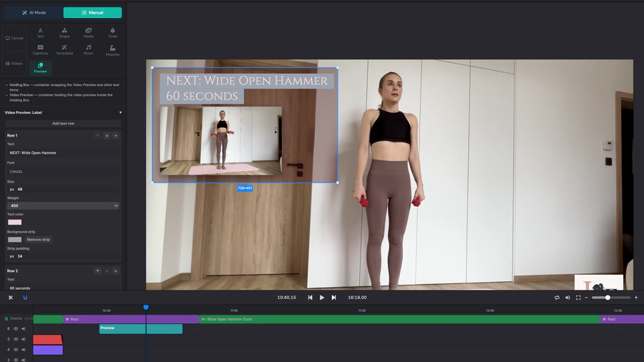Open the Timer tool
Screen dimensions: 644x362
pyautogui.click(x=112, y=33)
